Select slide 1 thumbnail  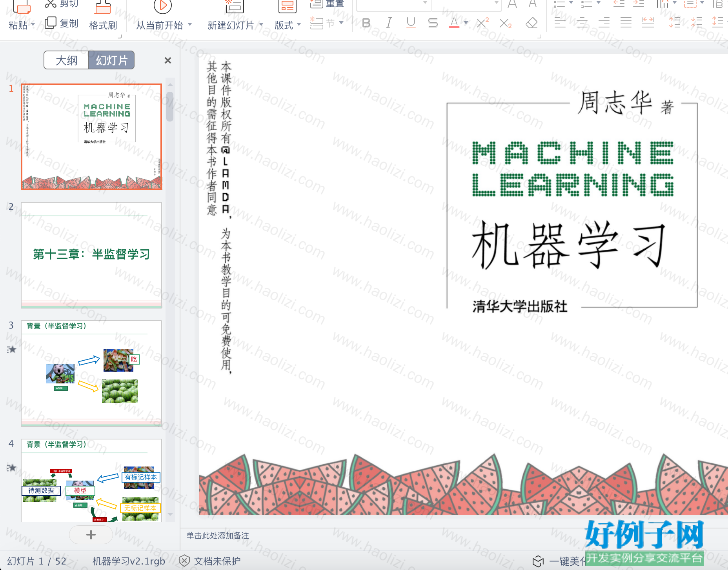(91, 137)
